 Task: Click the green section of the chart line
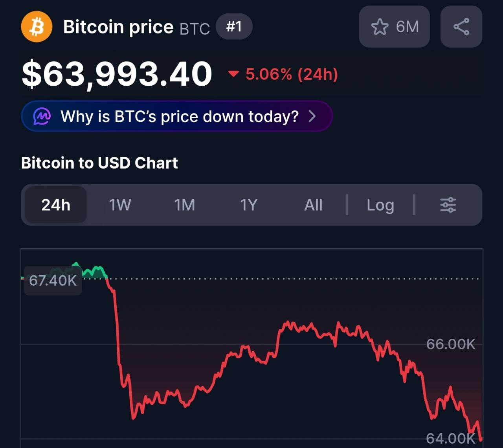[x=94, y=271]
